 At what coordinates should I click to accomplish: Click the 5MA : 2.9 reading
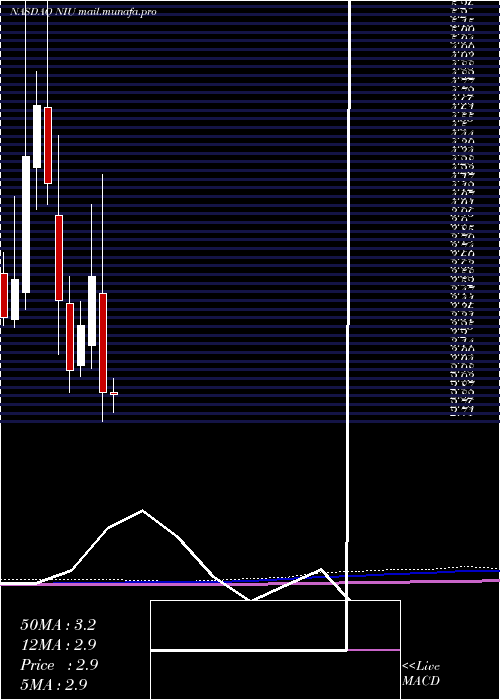click(x=54, y=685)
